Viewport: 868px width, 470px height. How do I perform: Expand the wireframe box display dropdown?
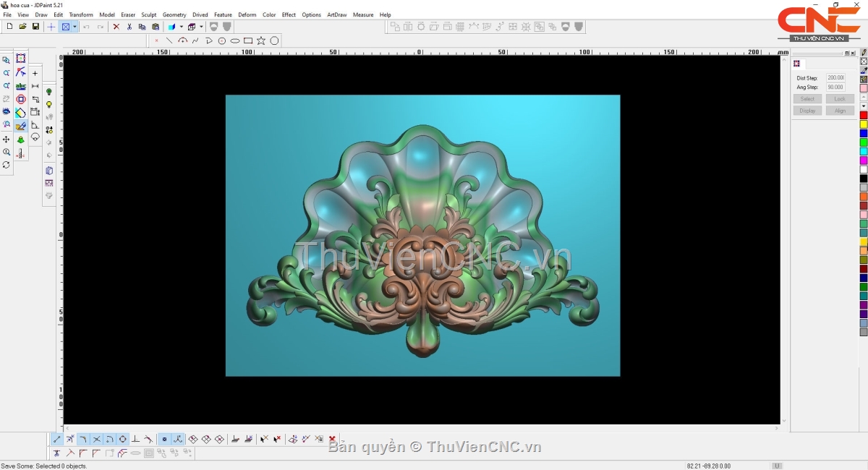pyautogui.click(x=201, y=27)
